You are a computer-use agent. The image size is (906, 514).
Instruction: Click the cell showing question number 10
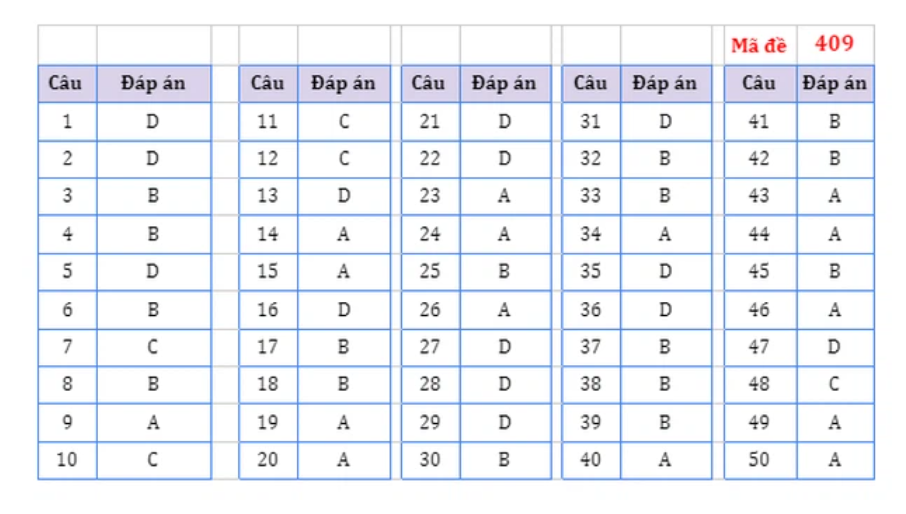click(67, 460)
